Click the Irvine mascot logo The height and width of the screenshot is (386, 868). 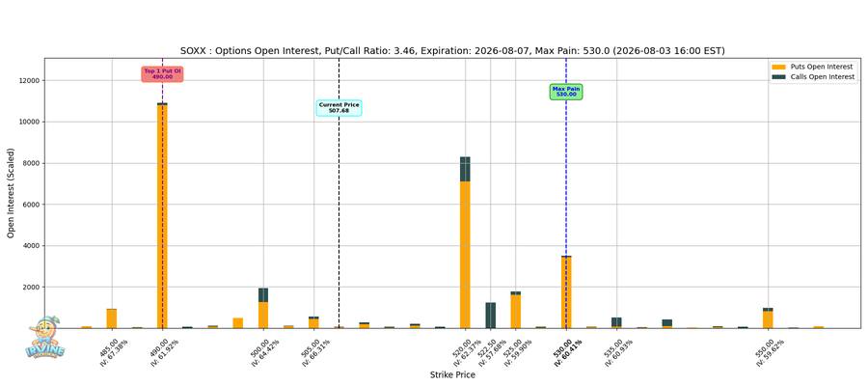[45, 337]
